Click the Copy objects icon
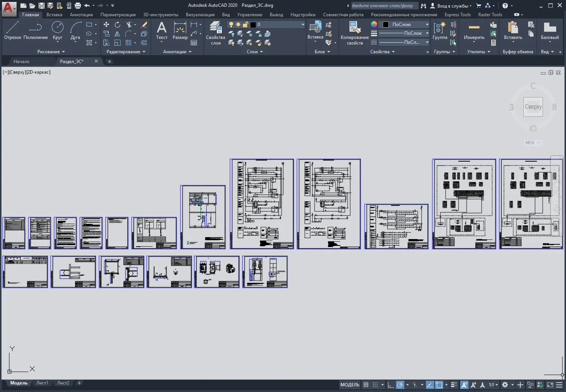The width and height of the screenshot is (566, 392). (107, 34)
